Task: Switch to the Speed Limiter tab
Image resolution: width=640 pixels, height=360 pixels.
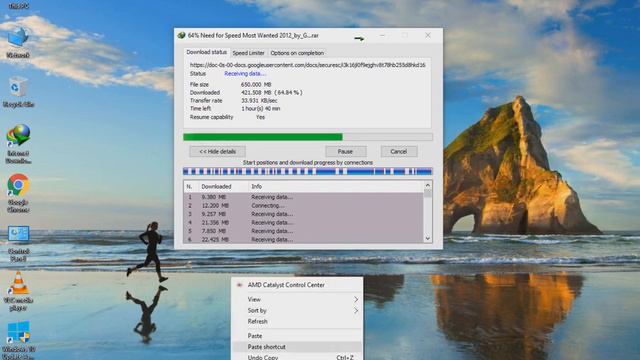Action: point(248,53)
